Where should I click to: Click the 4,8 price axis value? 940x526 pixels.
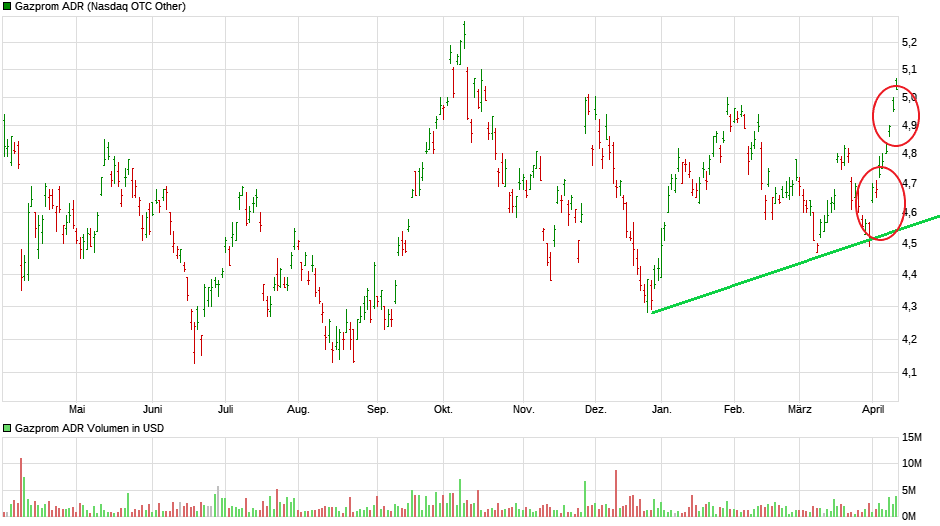[909, 154]
